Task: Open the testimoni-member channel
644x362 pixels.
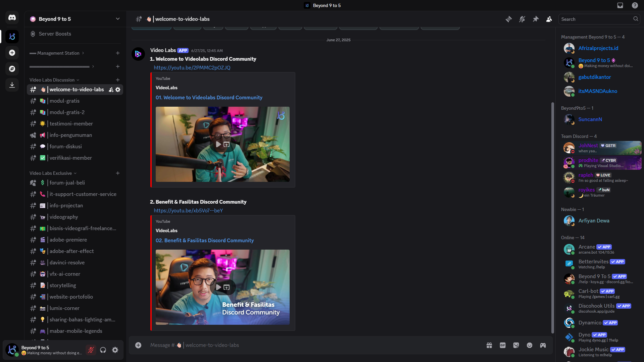Action: [x=75, y=124]
